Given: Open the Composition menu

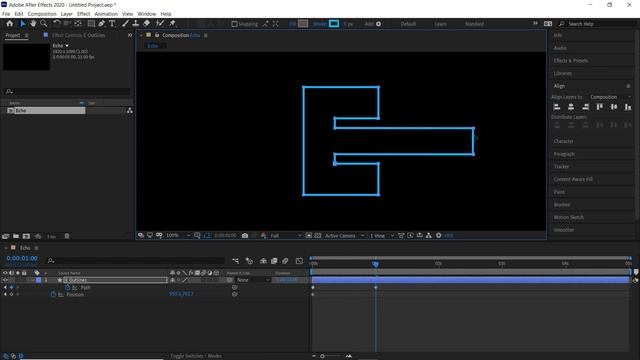Looking at the screenshot, I should pyautogui.click(x=42, y=14).
